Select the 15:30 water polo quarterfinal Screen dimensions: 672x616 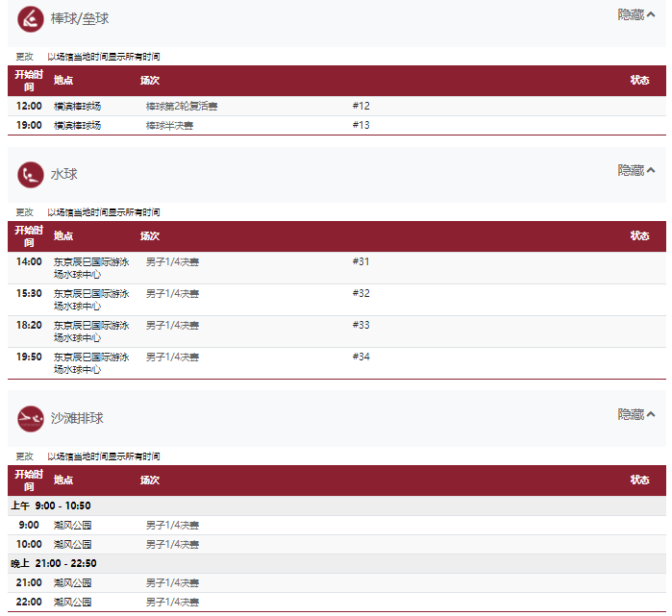coord(336,300)
